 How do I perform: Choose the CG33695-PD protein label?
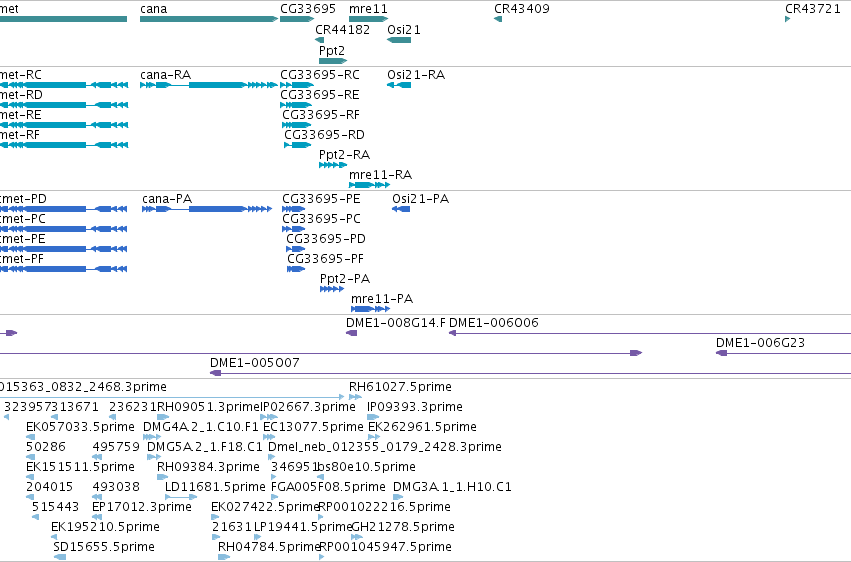326,239
